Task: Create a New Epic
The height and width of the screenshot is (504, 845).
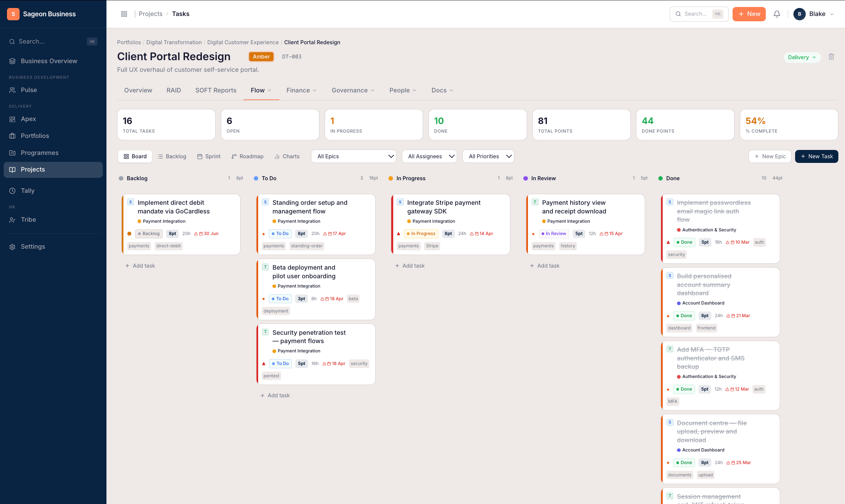Action: [769, 157]
